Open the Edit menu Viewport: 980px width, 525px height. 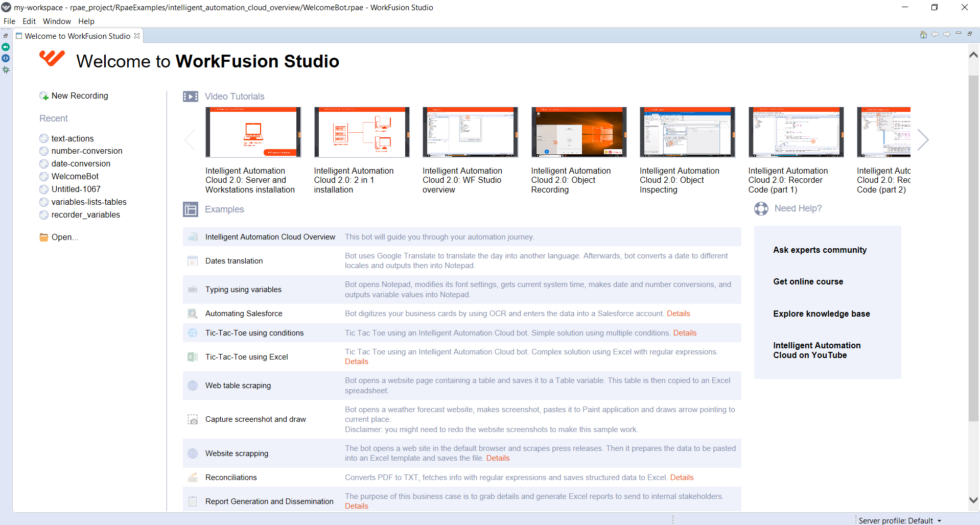tap(29, 21)
